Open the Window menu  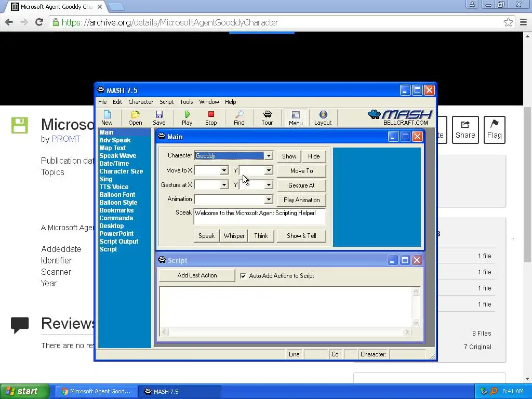[209, 102]
